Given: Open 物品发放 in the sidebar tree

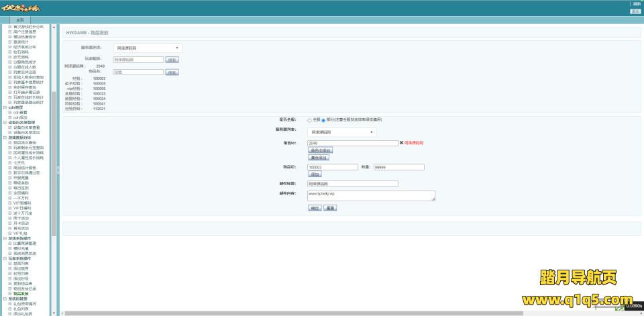Looking at the screenshot, I should coord(21,294).
